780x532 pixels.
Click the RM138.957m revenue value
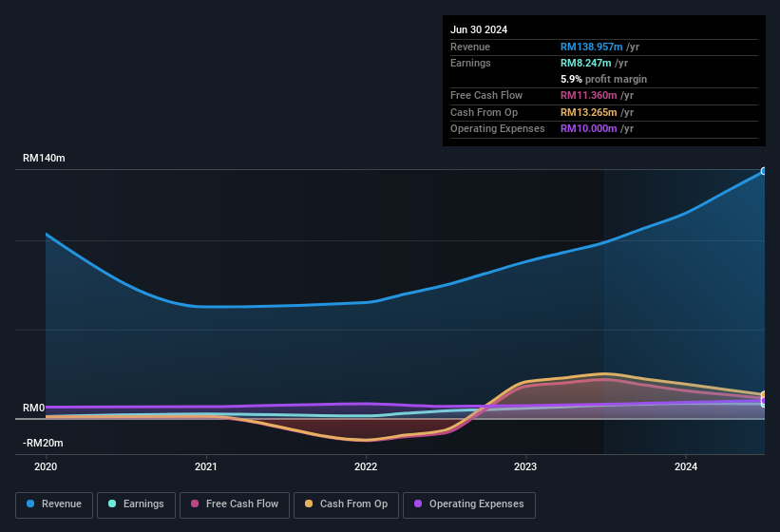592,47
